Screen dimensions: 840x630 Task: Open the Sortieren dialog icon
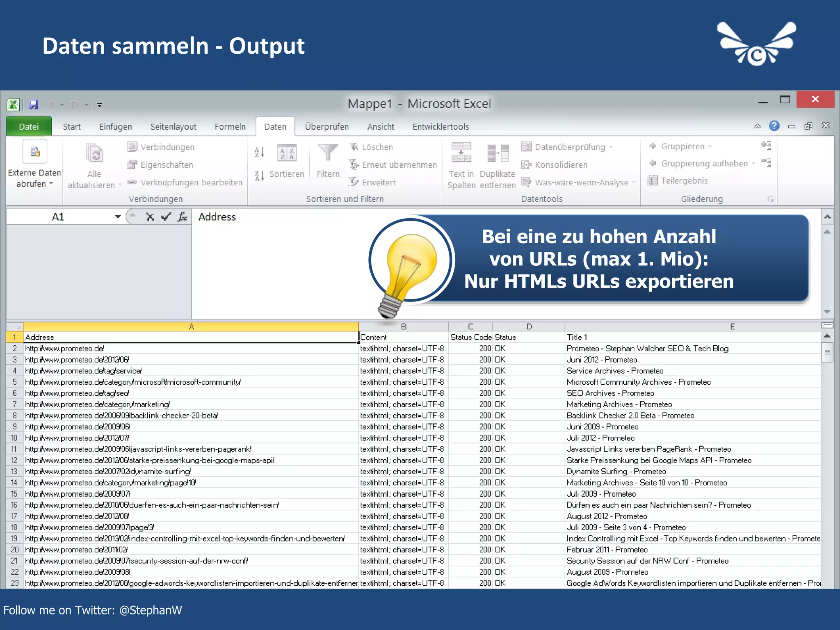tap(287, 153)
